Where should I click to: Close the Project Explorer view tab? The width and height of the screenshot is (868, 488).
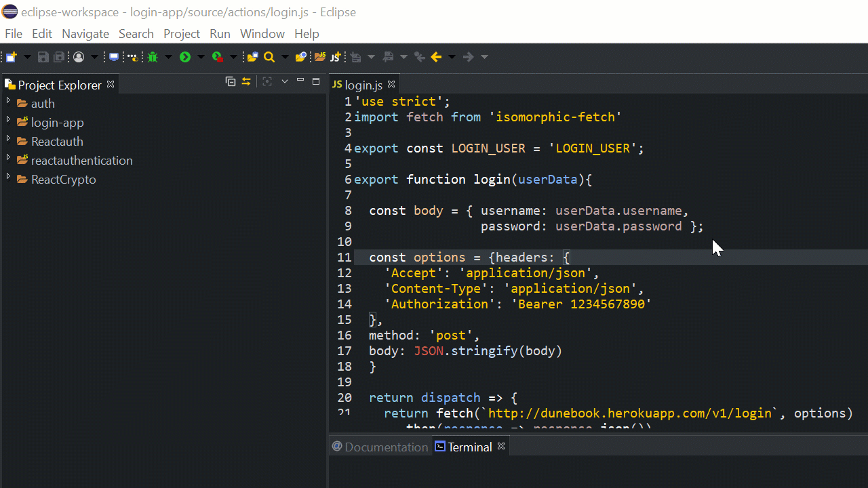pyautogui.click(x=111, y=84)
